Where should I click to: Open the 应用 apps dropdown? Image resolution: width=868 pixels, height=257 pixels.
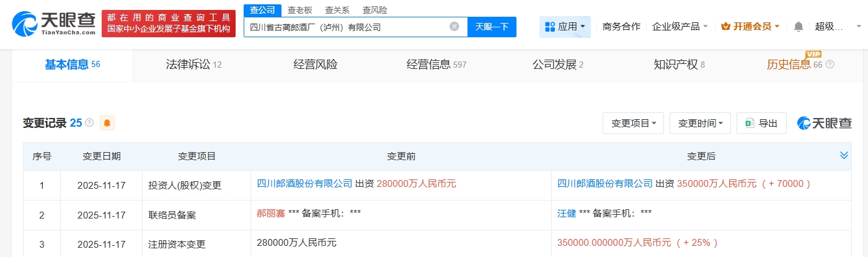pos(565,27)
